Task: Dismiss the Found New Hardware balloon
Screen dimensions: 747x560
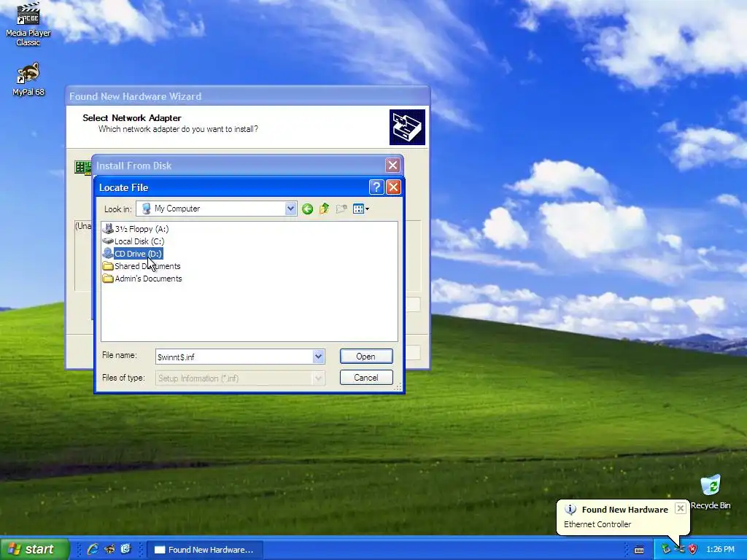Action: [x=681, y=508]
